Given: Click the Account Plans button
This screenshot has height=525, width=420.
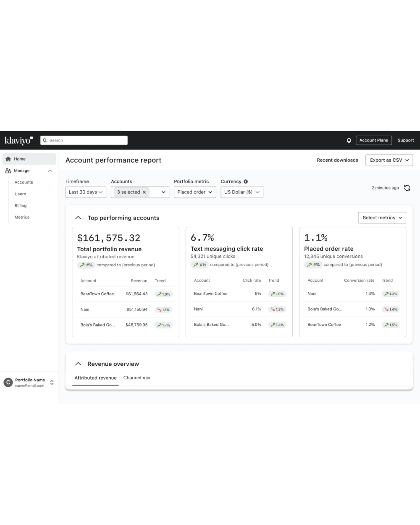Looking at the screenshot, I should coord(374,140).
